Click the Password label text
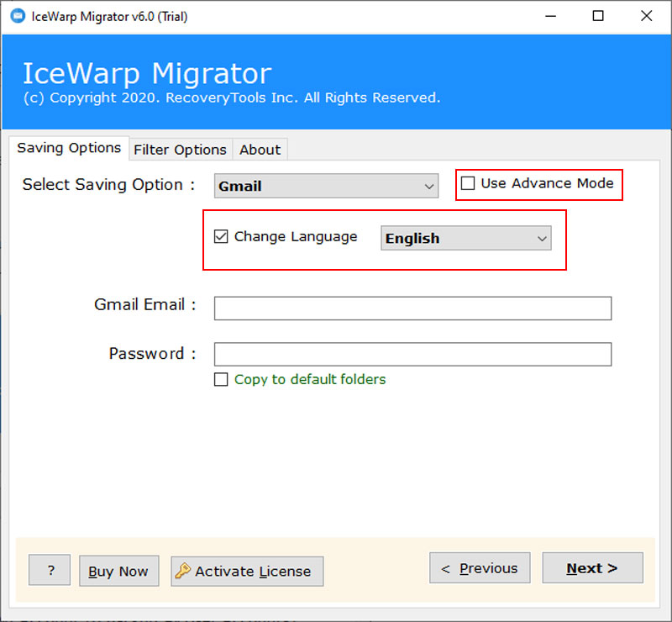Viewport: 672px width, 622px height. click(x=152, y=354)
